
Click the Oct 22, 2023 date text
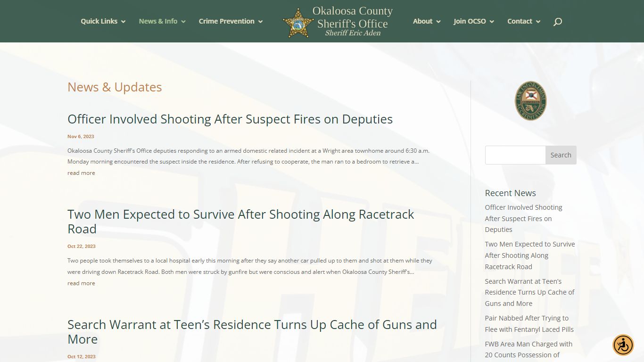click(82, 246)
